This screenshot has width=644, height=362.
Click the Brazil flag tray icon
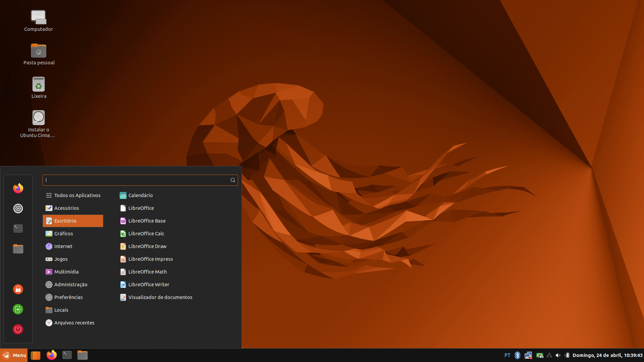point(540,355)
